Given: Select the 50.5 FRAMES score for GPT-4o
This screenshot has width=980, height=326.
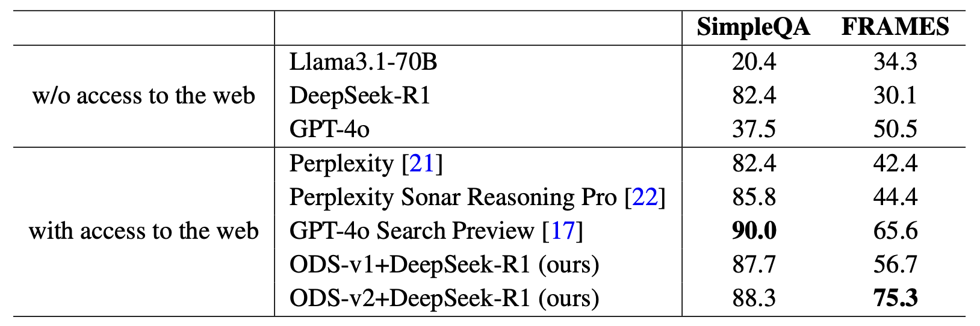Looking at the screenshot, I should (x=895, y=129).
